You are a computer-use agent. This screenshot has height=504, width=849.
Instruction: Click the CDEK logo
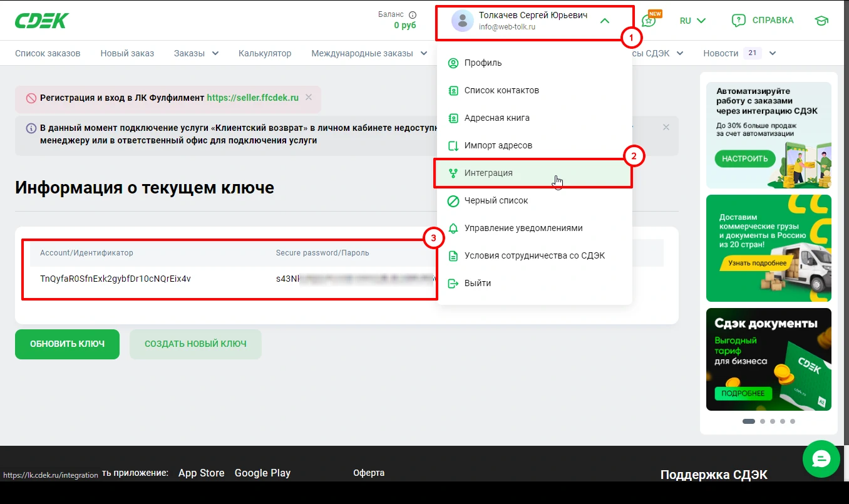(42, 21)
